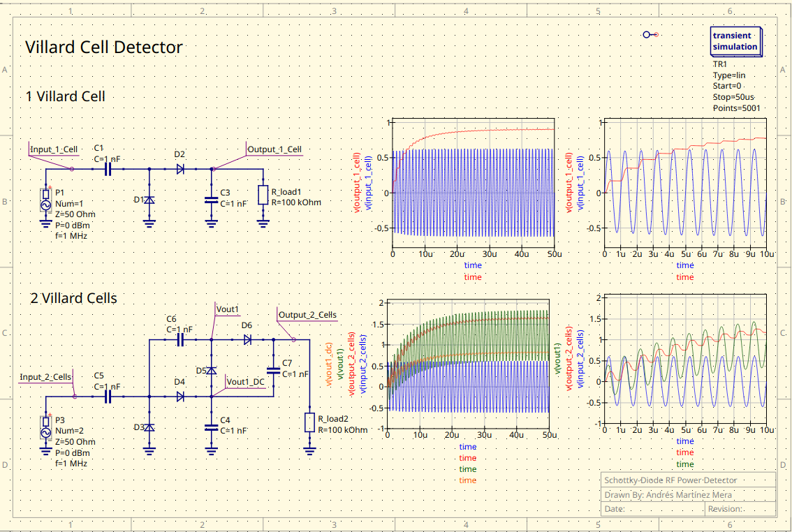Select diode D6 in the two-cell circuit
The width and height of the screenshot is (792, 532).
(x=248, y=338)
